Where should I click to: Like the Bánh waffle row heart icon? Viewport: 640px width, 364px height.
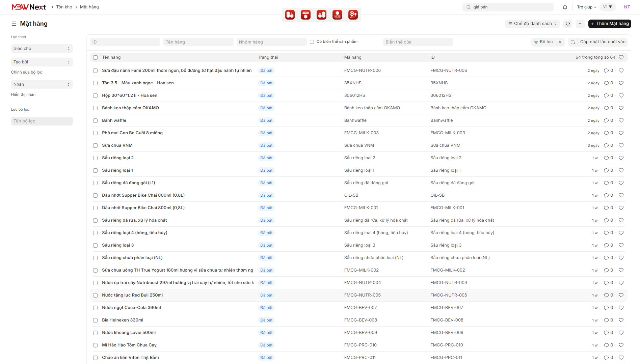point(621,120)
